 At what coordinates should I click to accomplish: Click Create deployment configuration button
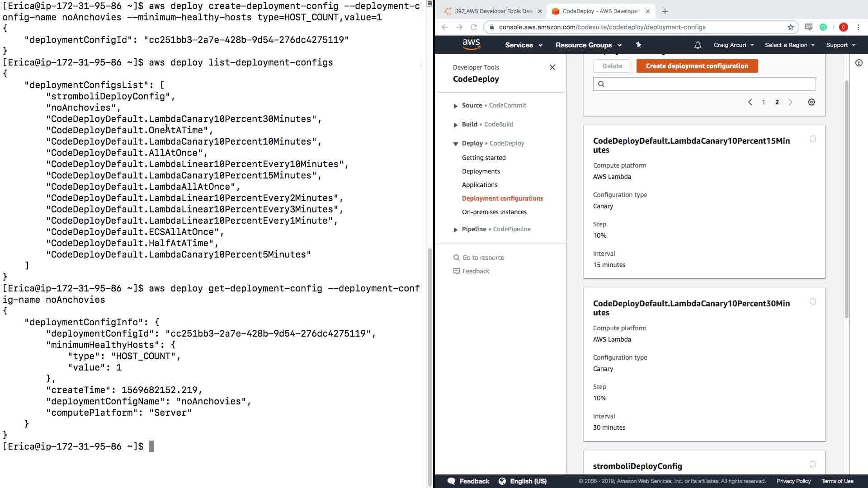tap(697, 66)
